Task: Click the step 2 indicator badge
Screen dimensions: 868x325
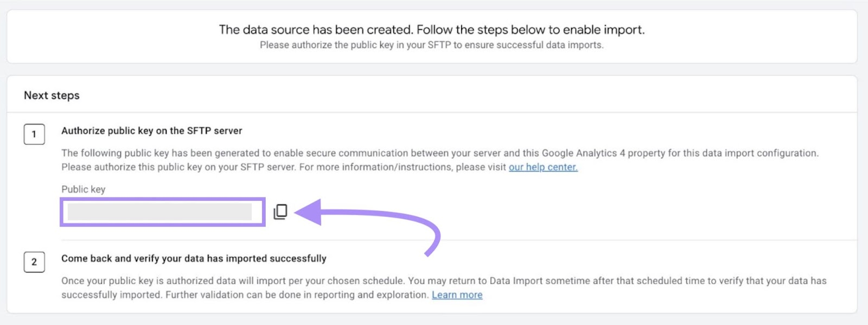Action: (34, 262)
